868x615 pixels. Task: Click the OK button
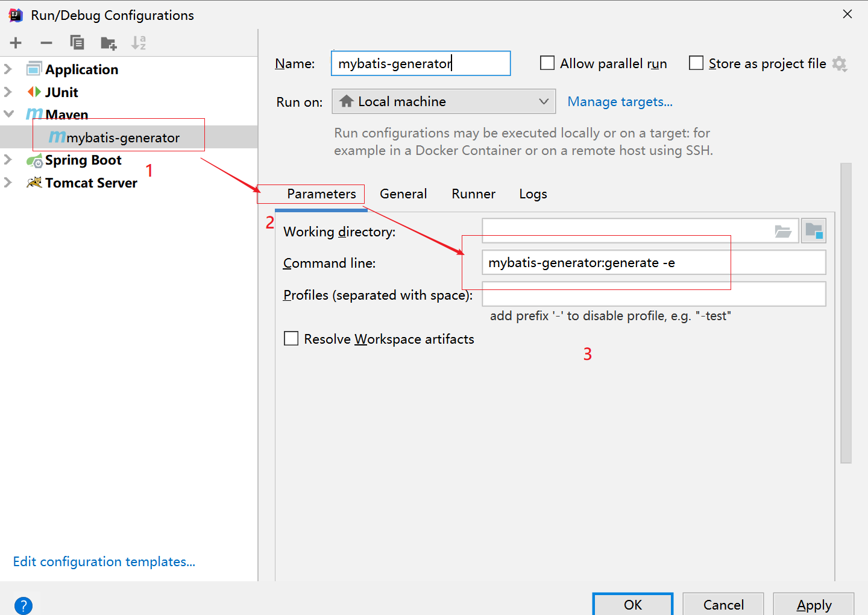coord(633,605)
